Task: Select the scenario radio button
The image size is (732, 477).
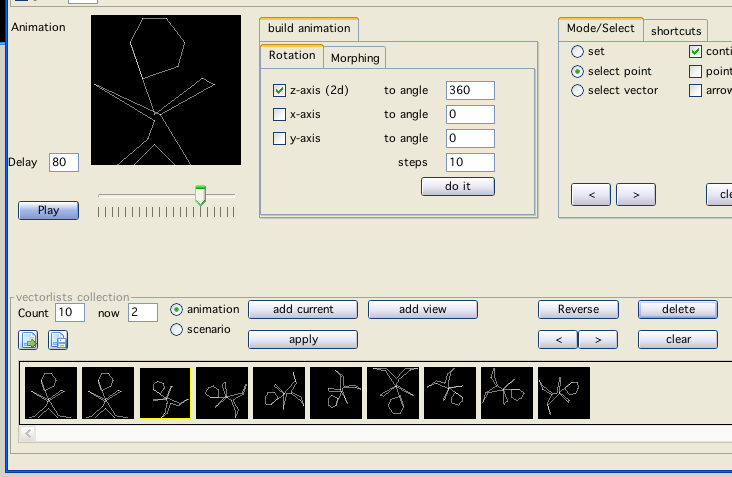Action: [x=177, y=329]
